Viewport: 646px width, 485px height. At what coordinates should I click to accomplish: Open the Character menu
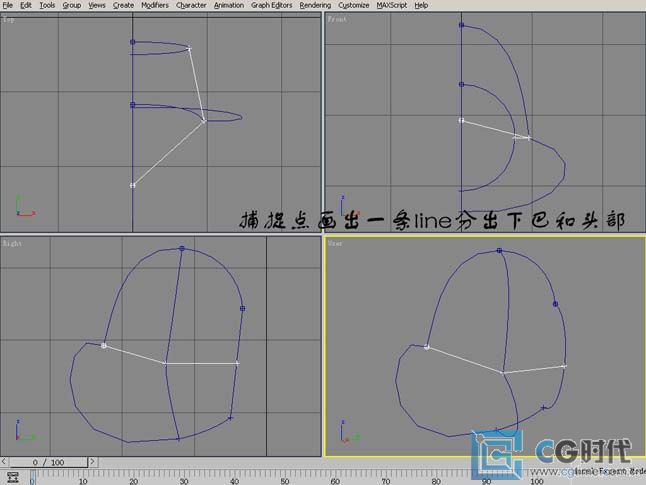tap(191, 5)
